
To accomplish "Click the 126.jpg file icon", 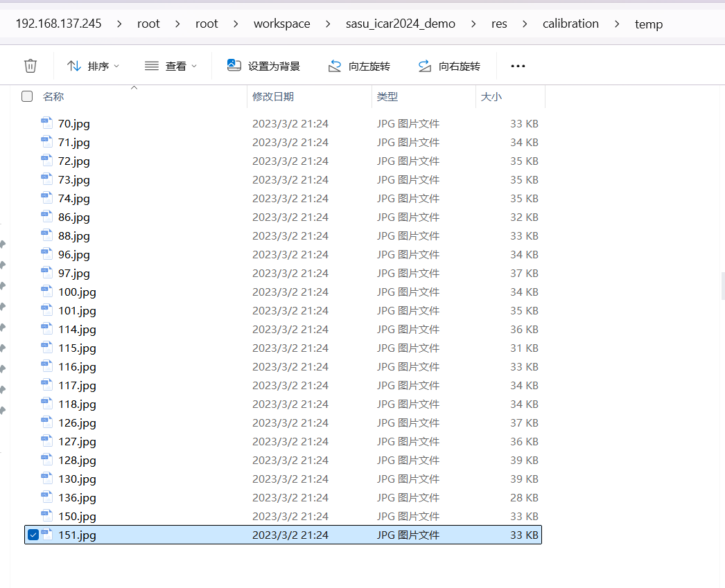I will tap(46, 422).
